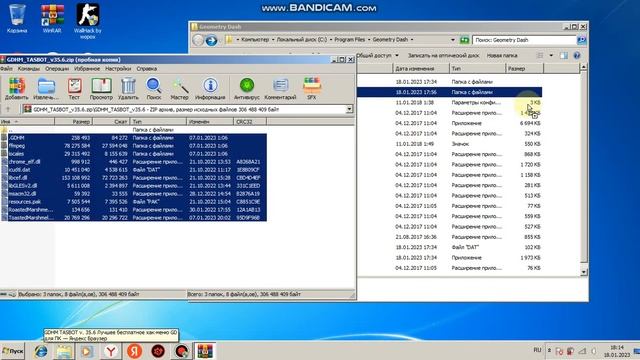Sort Explorer list by Тип column
Viewport: 640px width, 360px height.
click(478, 69)
